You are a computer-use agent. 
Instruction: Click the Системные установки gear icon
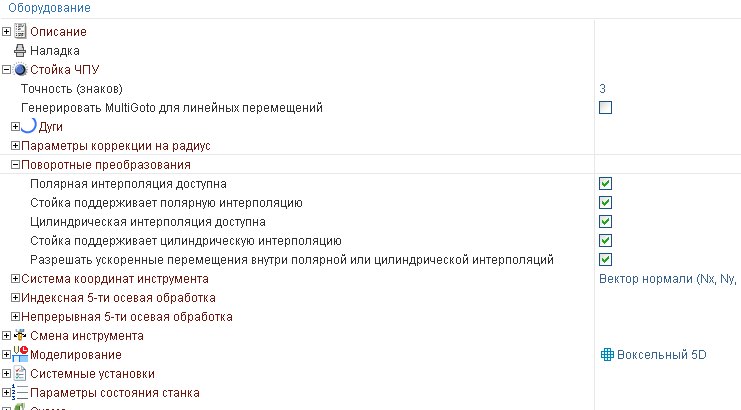tap(20, 373)
